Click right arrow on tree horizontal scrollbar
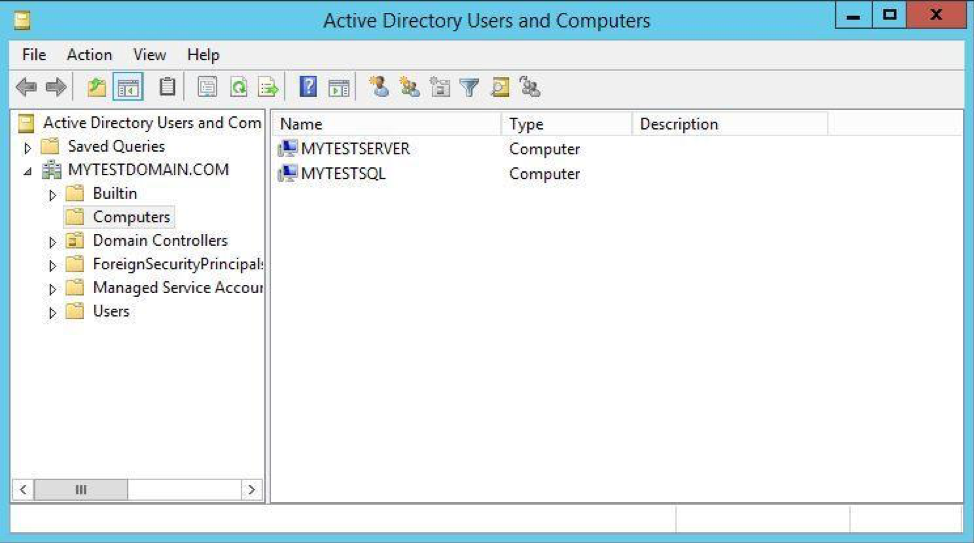The width and height of the screenshot is (974, 543). (x=251, y=490)
